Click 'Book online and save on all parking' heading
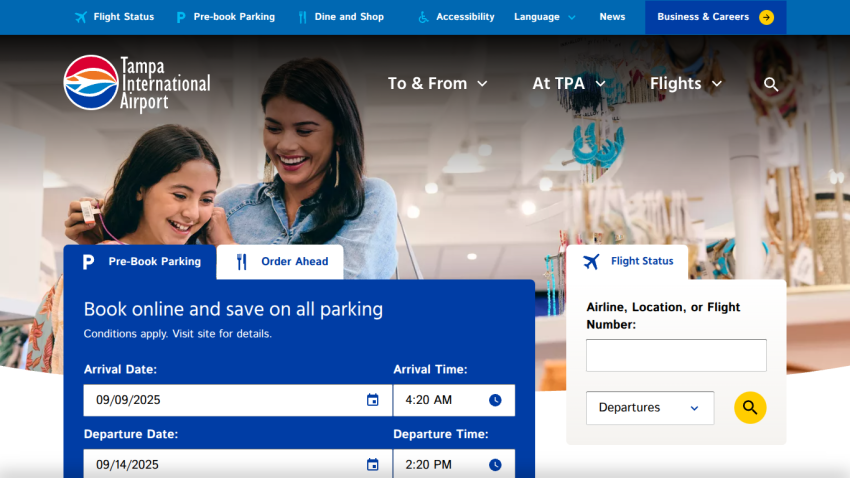 click(233, 309)
